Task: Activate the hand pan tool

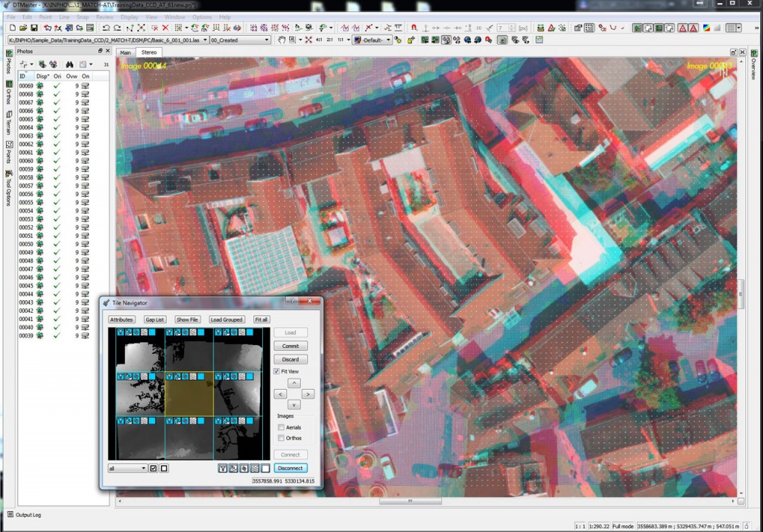Action: pos(282,40)
